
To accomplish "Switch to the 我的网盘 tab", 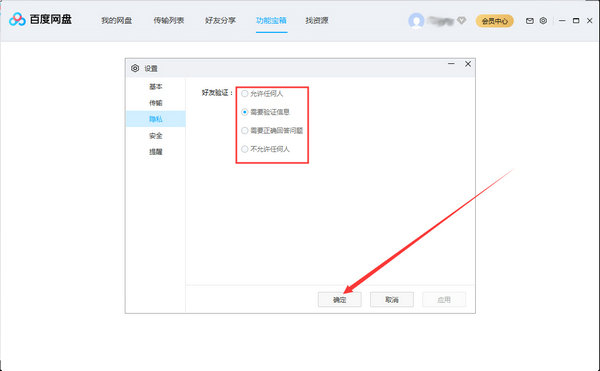I will point(117,21).
